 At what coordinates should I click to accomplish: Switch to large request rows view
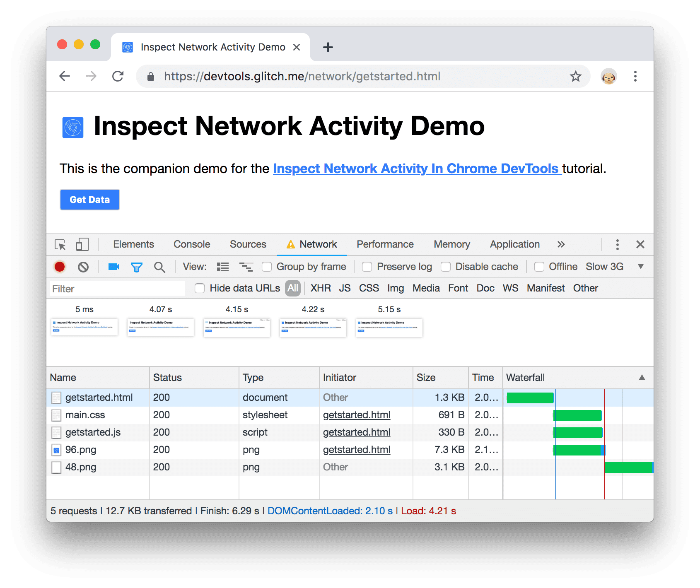(223, 267)
